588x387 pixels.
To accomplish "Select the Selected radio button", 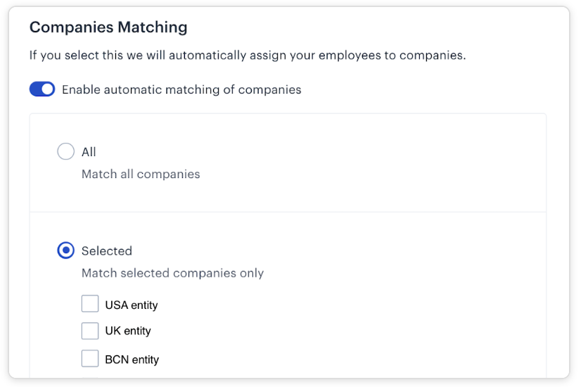I will (65, 250).
